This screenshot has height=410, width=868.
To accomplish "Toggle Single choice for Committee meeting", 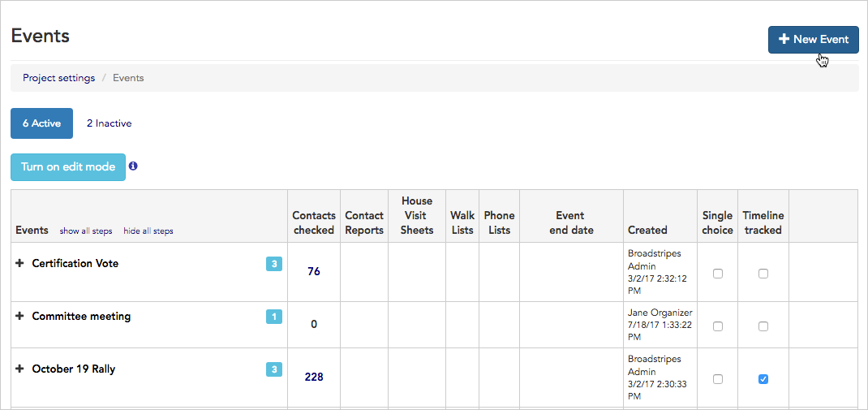I will [717, 326].
